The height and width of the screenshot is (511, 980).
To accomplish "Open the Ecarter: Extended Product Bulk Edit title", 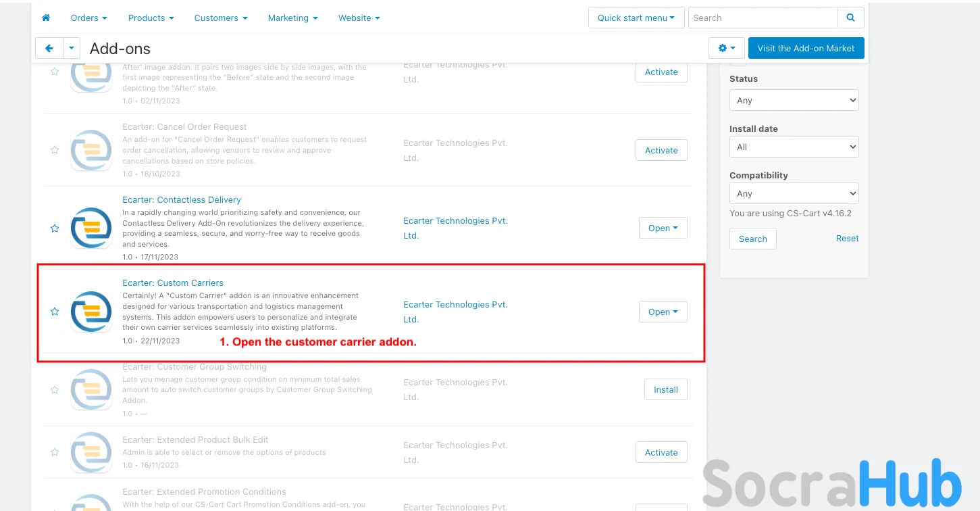I will point(196,439).
